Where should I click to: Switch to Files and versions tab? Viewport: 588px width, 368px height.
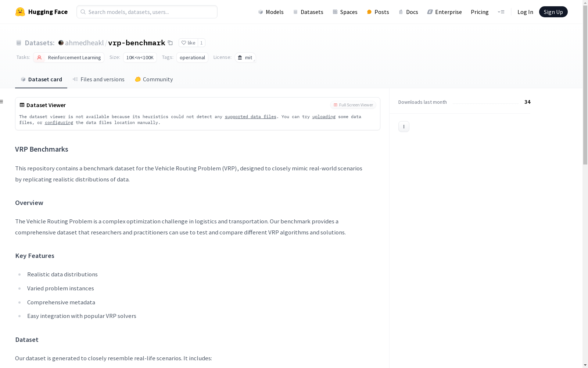(98, 79)
